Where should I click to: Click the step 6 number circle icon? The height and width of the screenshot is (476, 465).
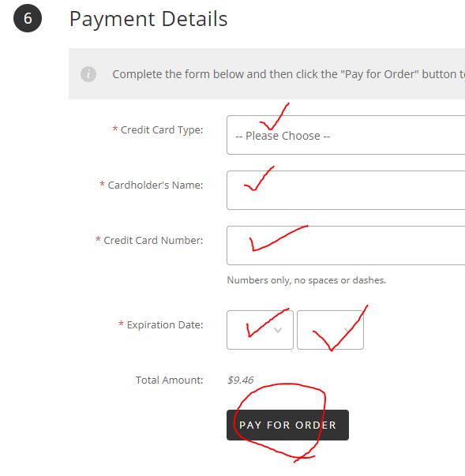pyautogui.click(x=28, y=18)
